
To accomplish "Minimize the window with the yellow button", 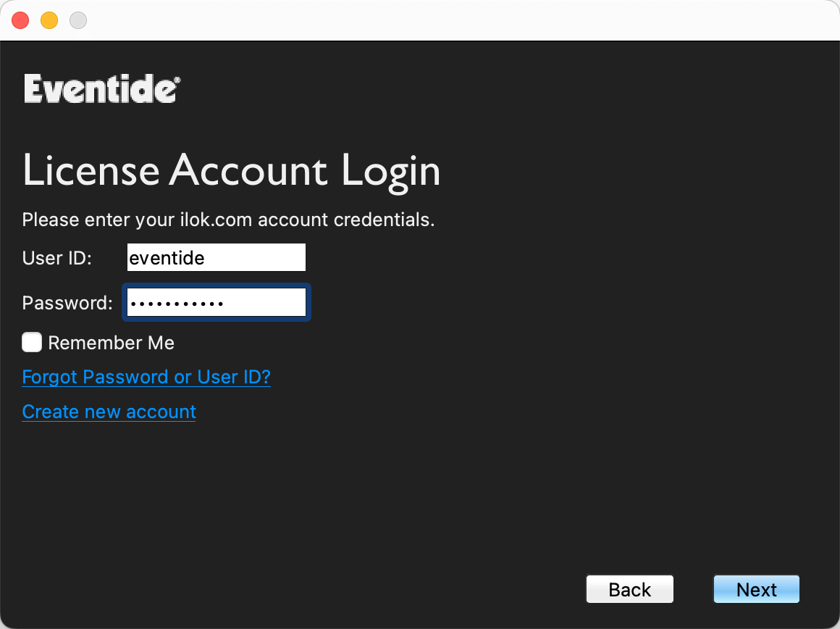I will [49, 20].
